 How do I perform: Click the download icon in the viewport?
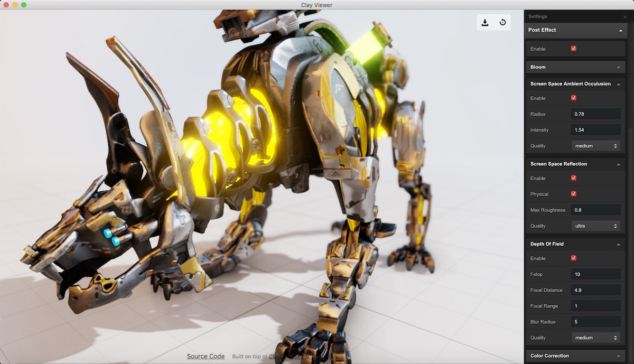click(x=485, y=22)
